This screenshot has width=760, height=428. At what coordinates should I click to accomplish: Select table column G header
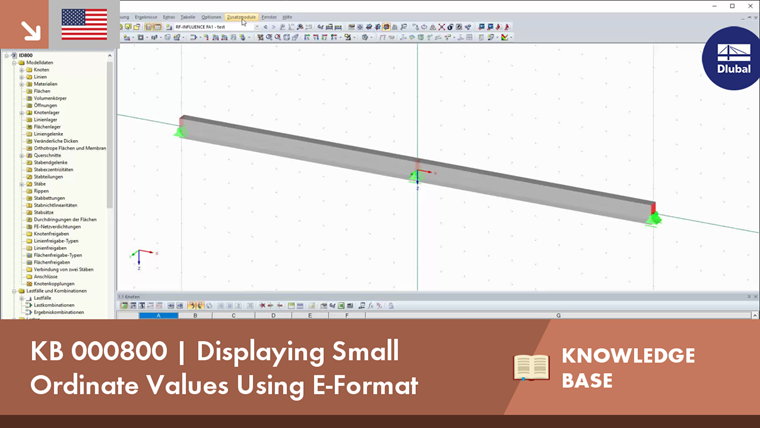tap(558, 316)
